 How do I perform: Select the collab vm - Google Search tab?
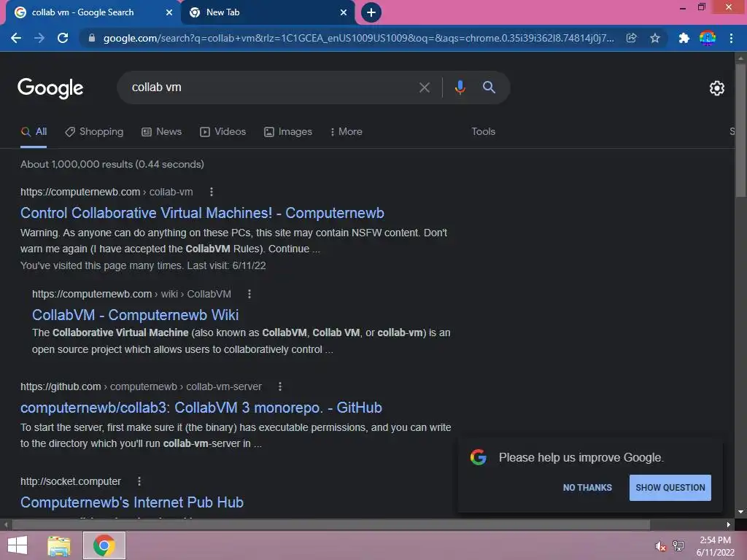click(x=93, y=13)
